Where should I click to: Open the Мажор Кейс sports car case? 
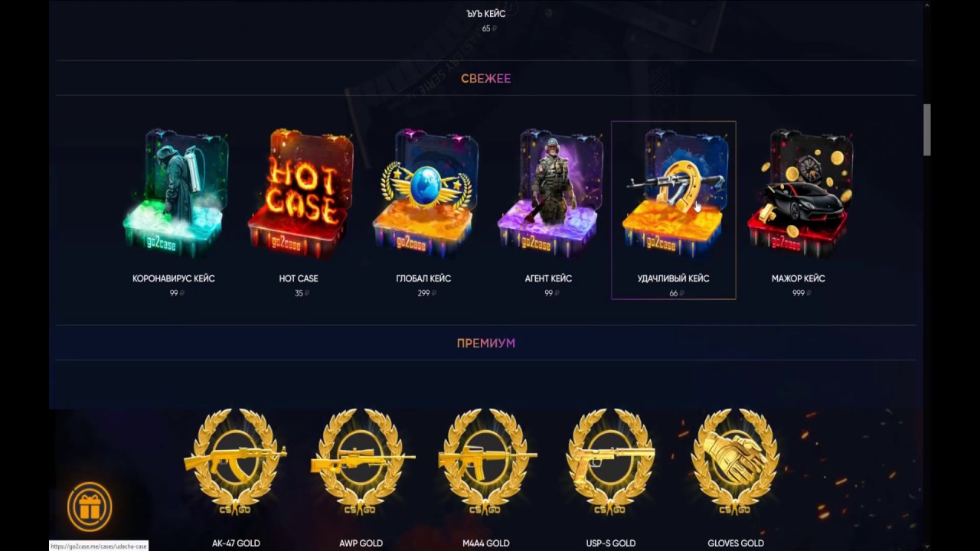point(799,194)
